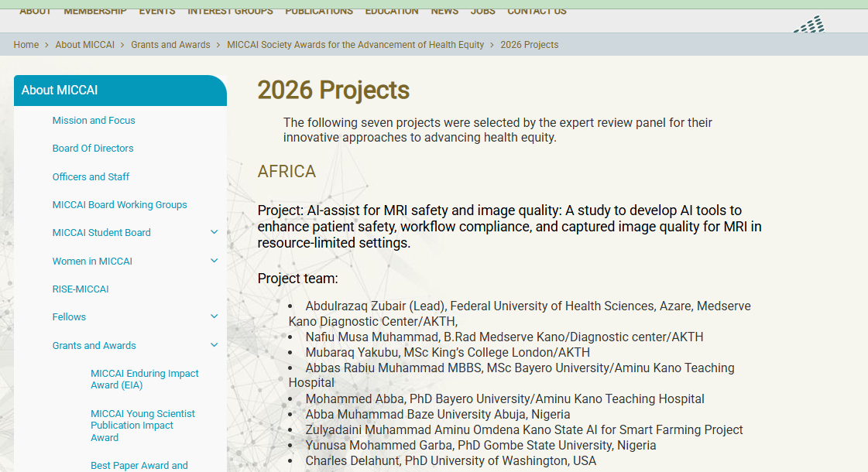This screenshot has height=472, width=868.
Task: Click the 2026 Projects breadcrumb
Action: click(x=529, y=45)
